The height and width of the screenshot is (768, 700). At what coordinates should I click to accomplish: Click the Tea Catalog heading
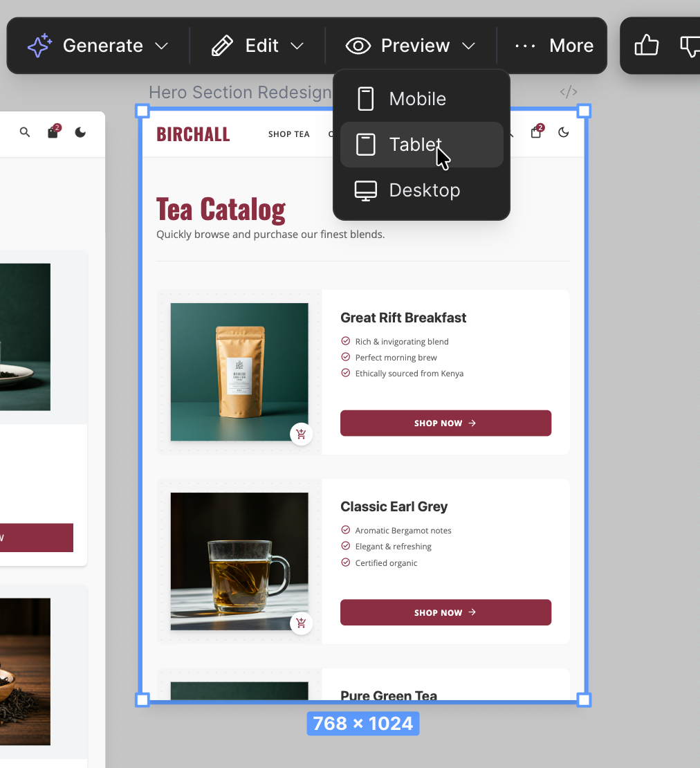[221, 210]
